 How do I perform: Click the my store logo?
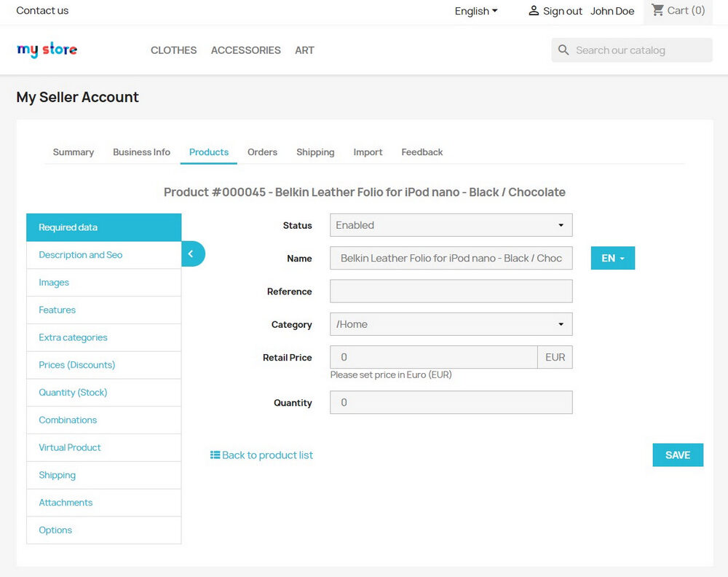[47, 50]
